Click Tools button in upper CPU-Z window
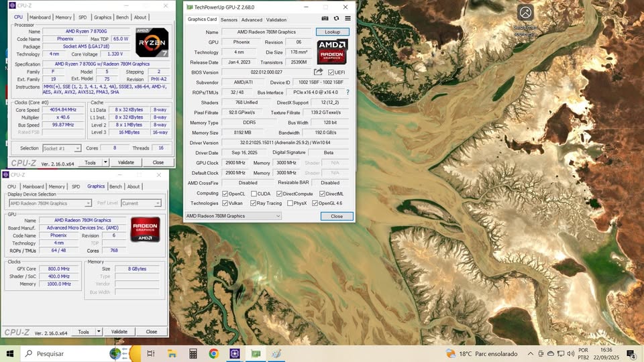 [x=90, y=162]
